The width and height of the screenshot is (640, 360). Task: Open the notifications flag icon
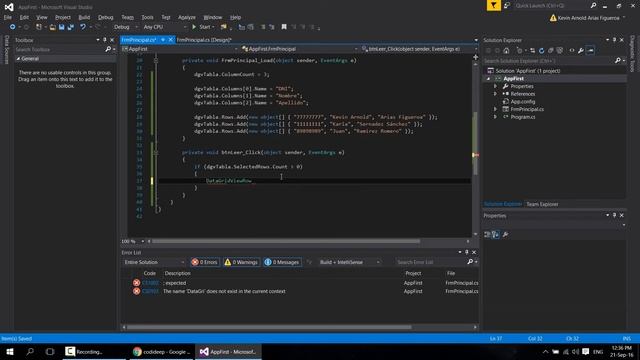tap(493, 5)
